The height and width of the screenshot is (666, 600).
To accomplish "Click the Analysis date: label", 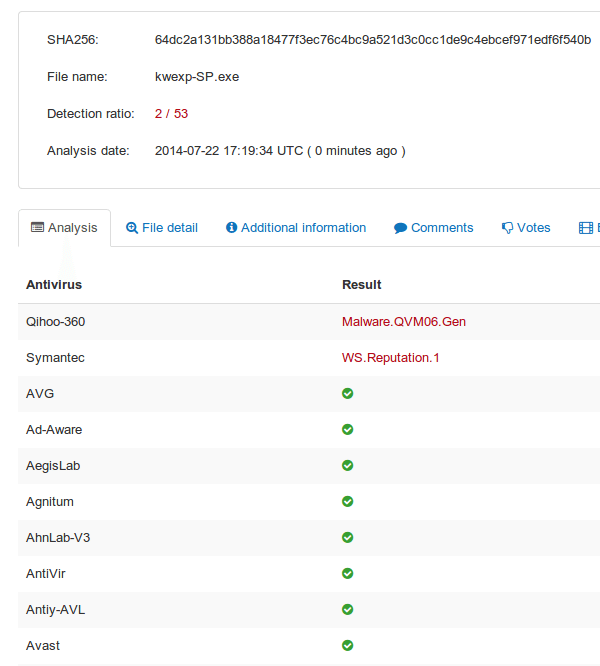I will pos(88,151).
